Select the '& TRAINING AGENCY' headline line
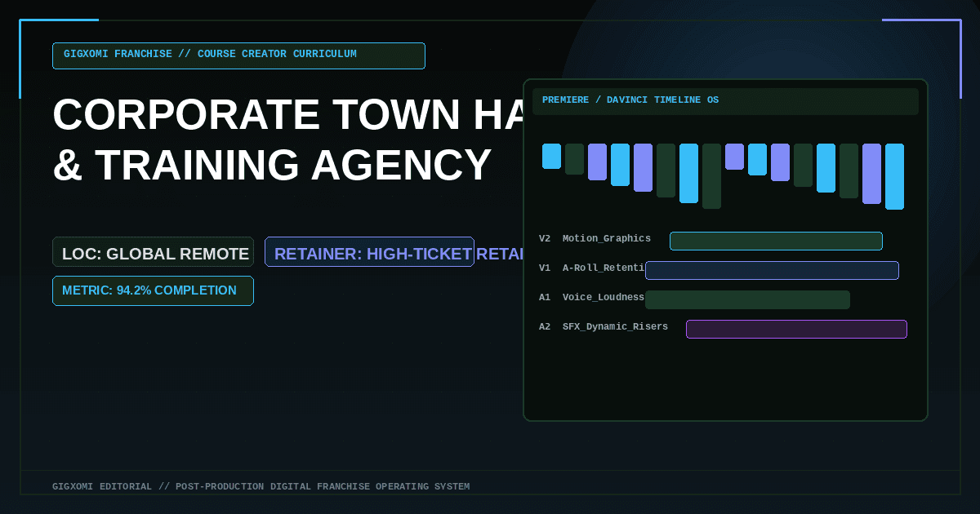The width and height of the screenshot is (980, 514). pos(272,164)
